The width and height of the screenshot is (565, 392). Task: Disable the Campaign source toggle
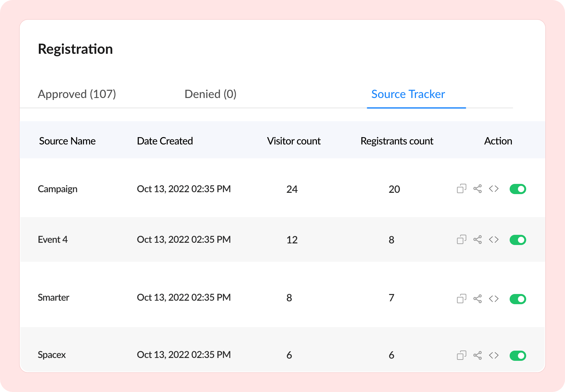[x=518, y=189]
